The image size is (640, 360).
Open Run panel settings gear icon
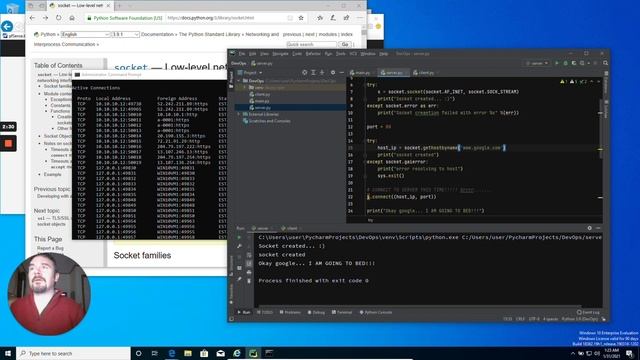click(x=589, y=228)
